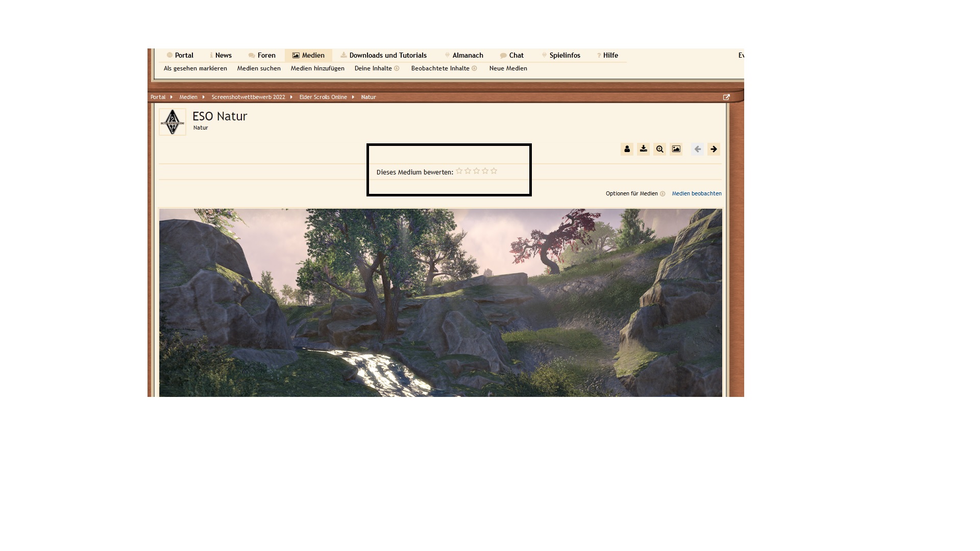Click the user profile icon button
Image resolution: width=980 pixels, height=551 pixels.
point(627,149)
